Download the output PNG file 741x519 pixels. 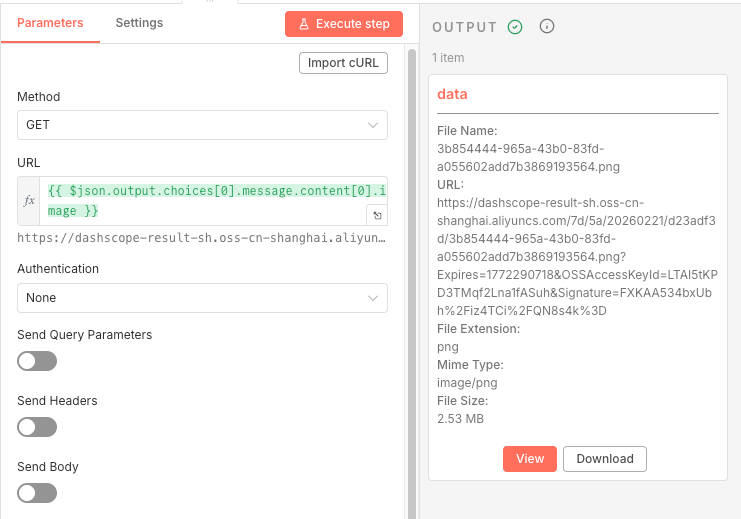tap(605, 459)
